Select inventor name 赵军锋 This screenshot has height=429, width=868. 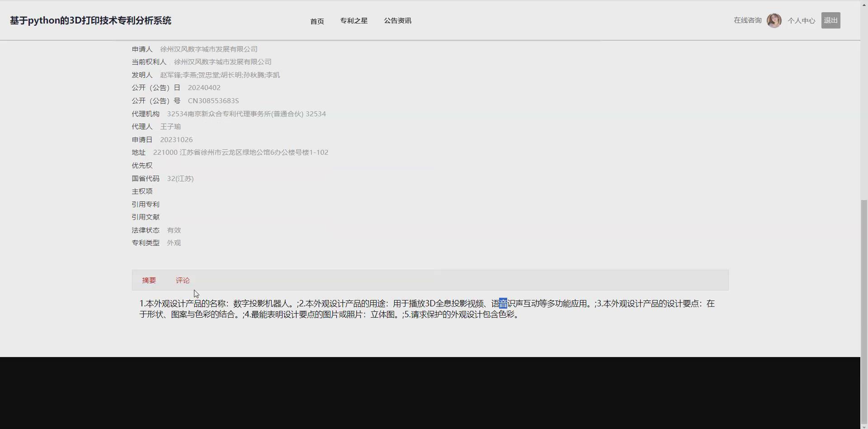172,75
